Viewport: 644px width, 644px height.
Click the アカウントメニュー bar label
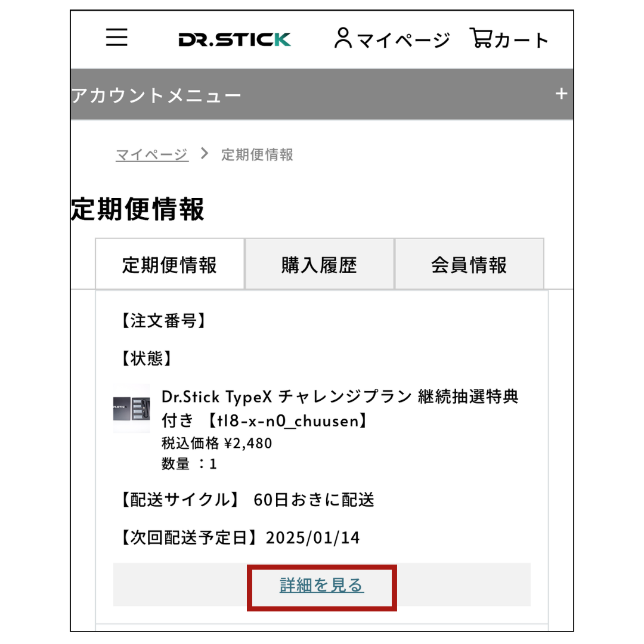tap(156, 95)
